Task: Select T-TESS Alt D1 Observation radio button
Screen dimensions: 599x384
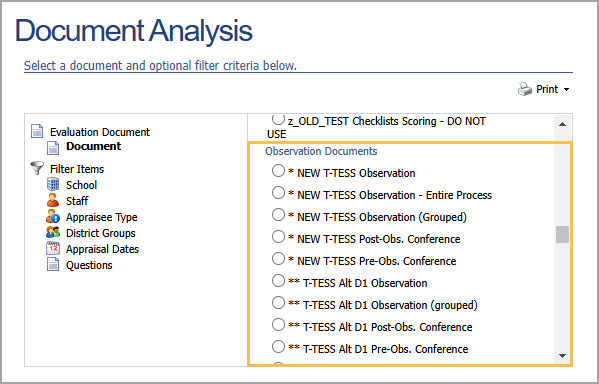Action: click(278, 281)
